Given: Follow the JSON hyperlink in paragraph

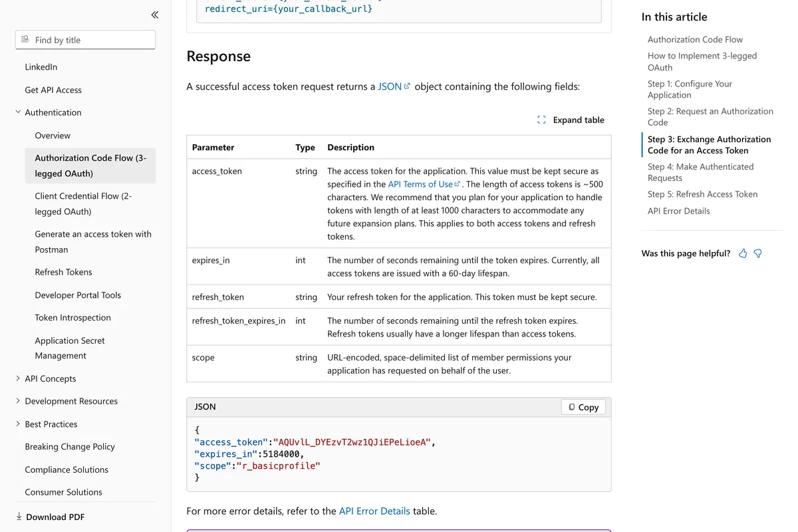Looking at the screenshot, I should pyautogui.click(x=394, y=86).
